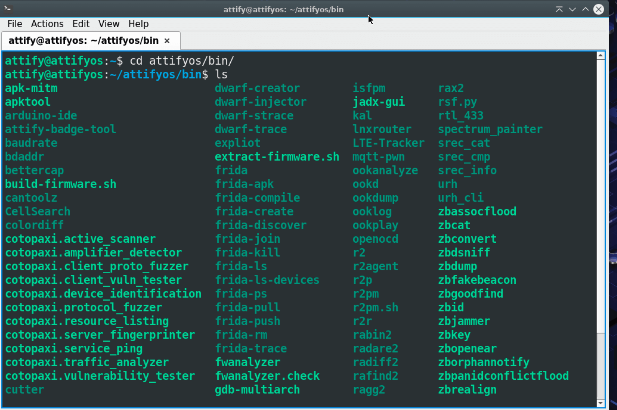
Task: Open the Actions menu
Action: click(47, 24)
